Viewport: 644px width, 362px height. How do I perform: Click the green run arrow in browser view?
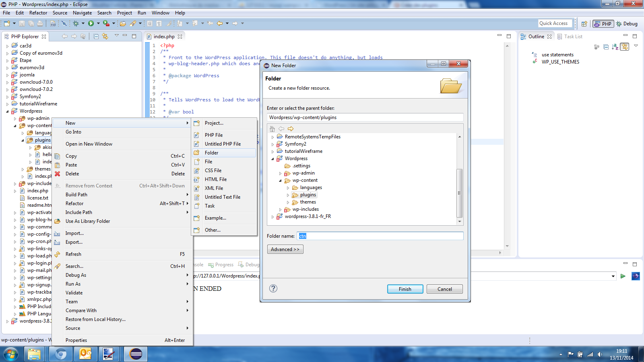(623, 276)
